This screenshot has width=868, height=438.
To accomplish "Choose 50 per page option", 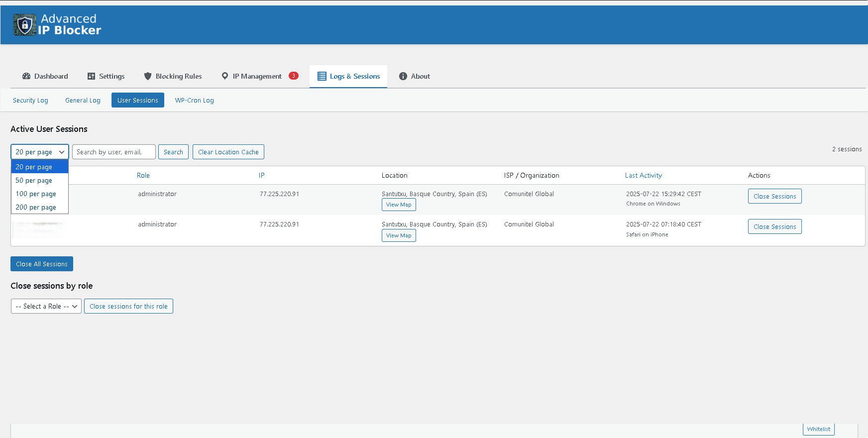I will (x=34, y=180).
